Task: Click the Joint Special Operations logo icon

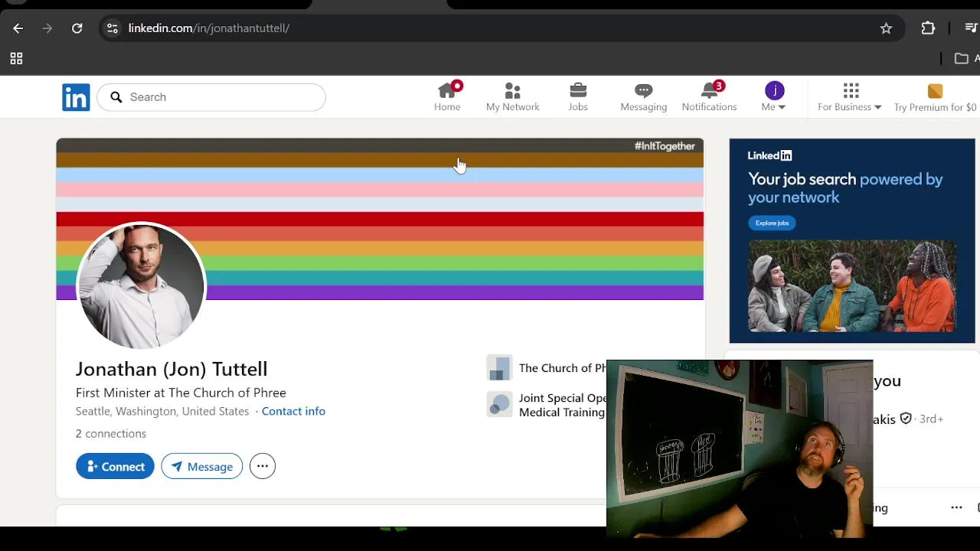Action: coord(499,404)
